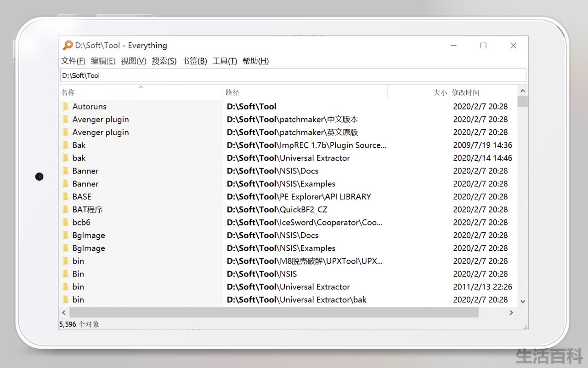The height and width of the screenshot is (368, 588).
Task: Click the folder icon next to bcb6
Action: tap(65, 222)
